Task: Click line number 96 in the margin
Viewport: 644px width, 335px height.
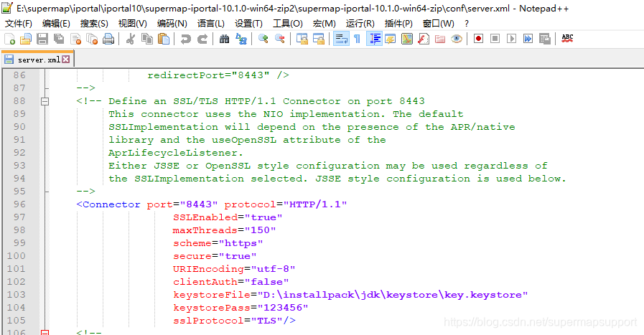Action: [x=19, y=204]
